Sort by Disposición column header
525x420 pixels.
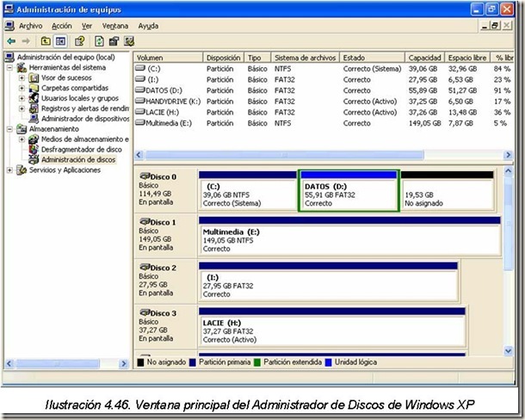click(224, 58)
